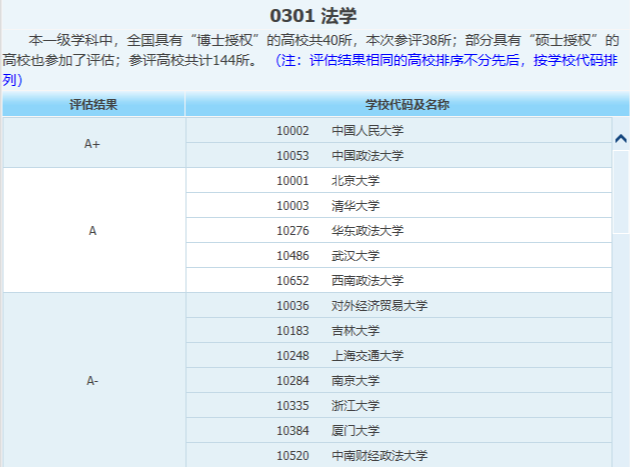Select the A rating cell

coord(93,230)
